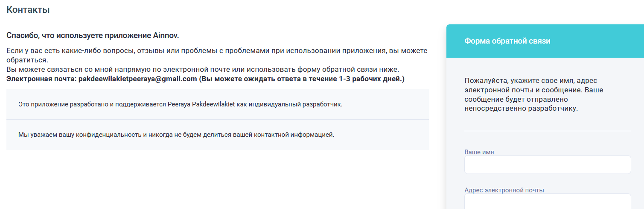The height and width of the screenshot is (209, 644).
Task: Select the developer info row about Peeraya
Action: point(217,104)
